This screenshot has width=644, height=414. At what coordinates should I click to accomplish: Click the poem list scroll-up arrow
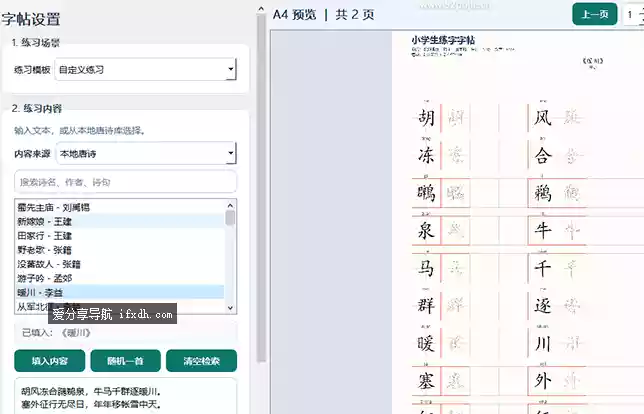(x=230, y=205)
